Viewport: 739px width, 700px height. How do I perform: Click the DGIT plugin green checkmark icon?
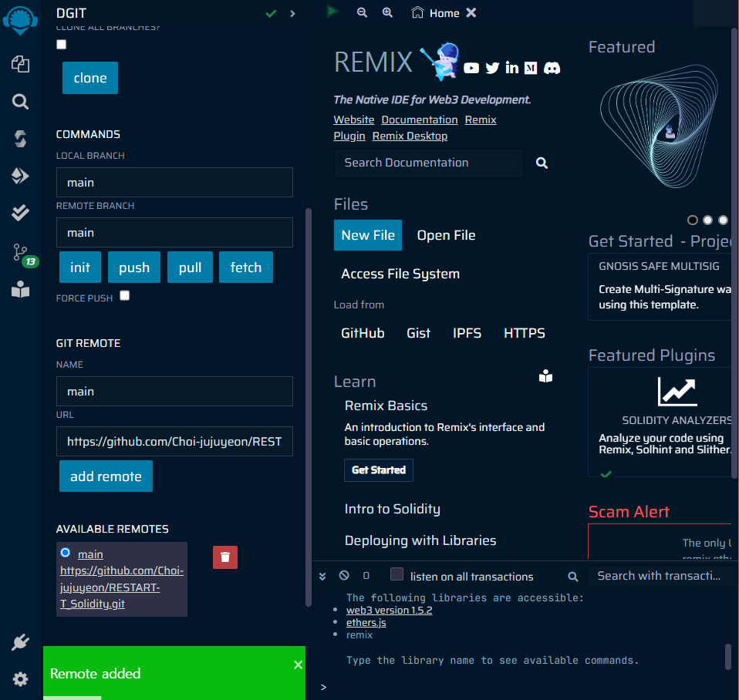click(x=271, y=14)
